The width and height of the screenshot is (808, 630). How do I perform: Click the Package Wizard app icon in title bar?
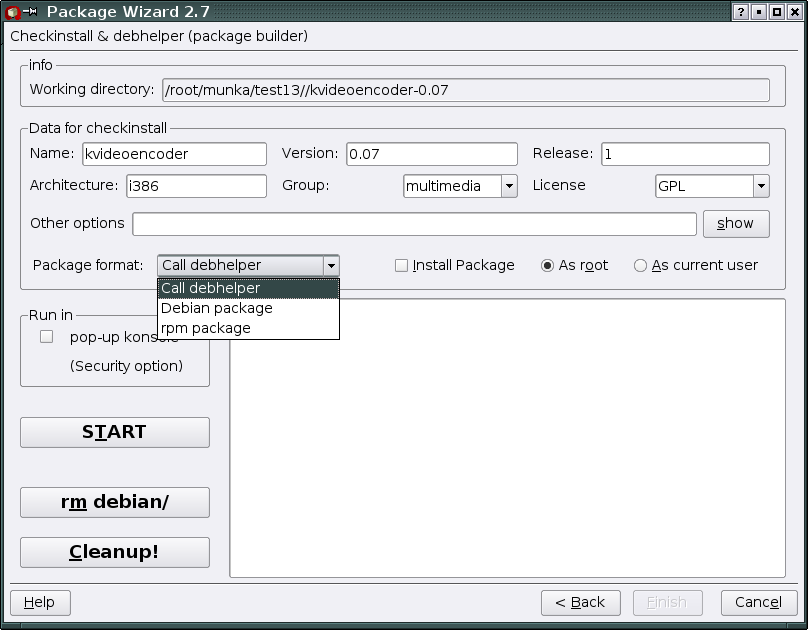(x=12, y=12)
